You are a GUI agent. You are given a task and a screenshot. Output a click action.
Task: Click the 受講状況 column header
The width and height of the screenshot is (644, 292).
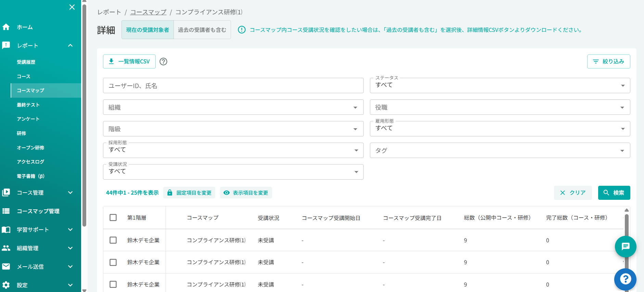pyautogui.click(x=269, y=218)
